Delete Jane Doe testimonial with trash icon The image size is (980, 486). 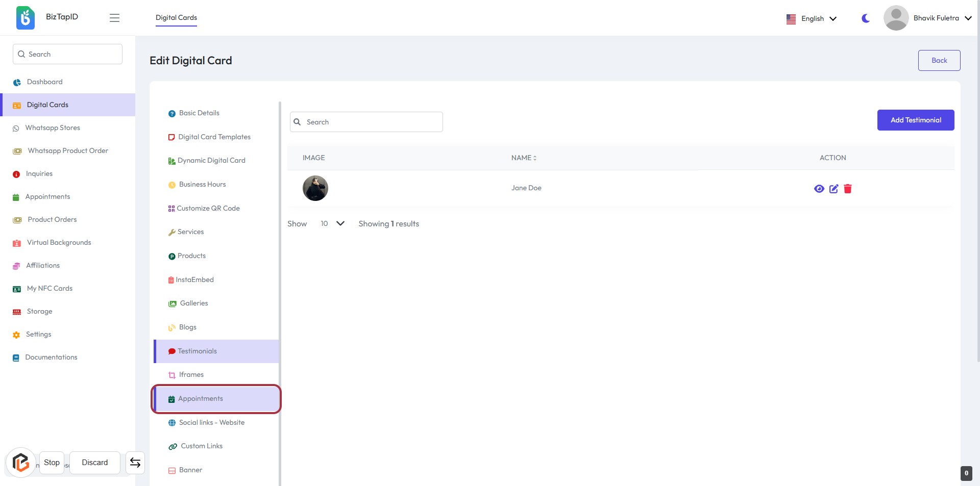click(x=848, y=189)
